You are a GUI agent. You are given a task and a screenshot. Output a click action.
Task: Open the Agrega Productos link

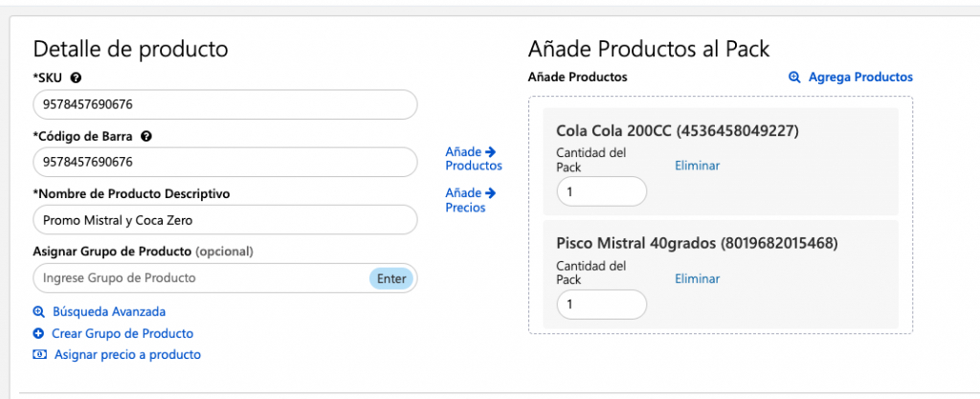(x=860, y=78)
